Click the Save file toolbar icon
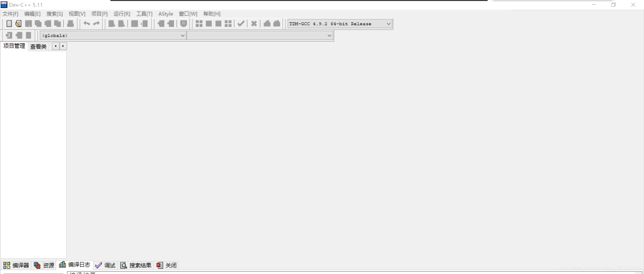 coord(29,23)
